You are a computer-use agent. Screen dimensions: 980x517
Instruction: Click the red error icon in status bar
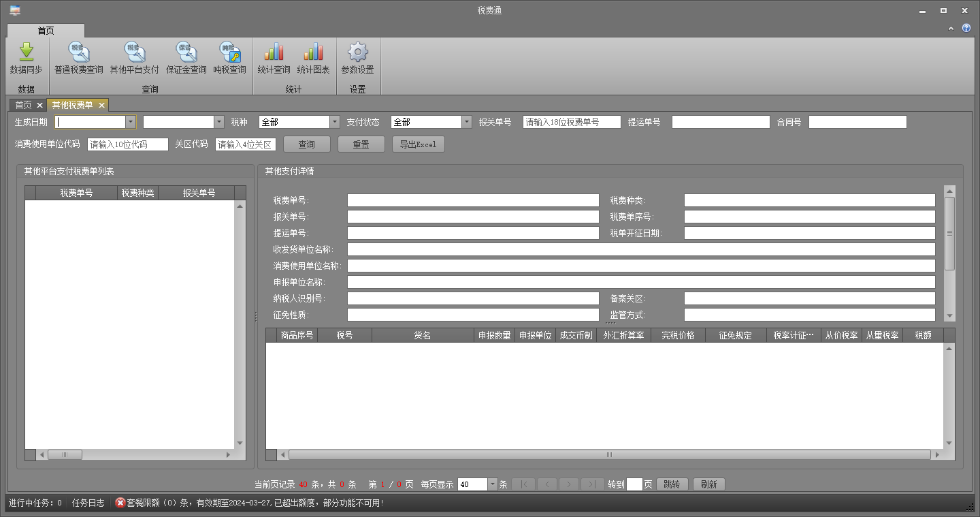tap(120, 503)
